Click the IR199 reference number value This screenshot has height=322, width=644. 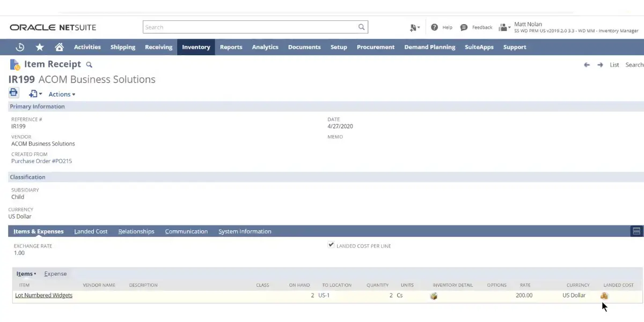[18, 127]
